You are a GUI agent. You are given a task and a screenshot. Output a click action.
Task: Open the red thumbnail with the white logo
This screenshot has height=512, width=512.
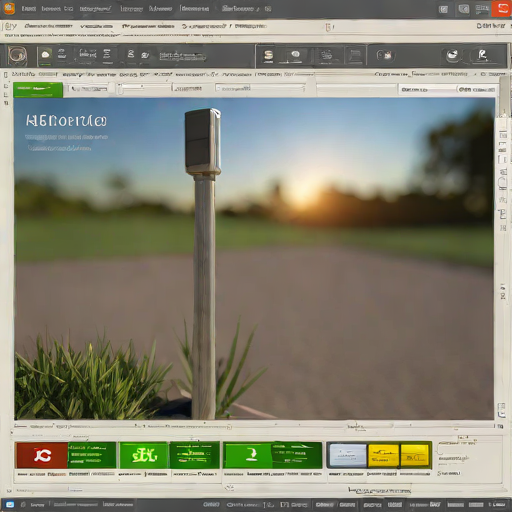click(x=42, y=455)
